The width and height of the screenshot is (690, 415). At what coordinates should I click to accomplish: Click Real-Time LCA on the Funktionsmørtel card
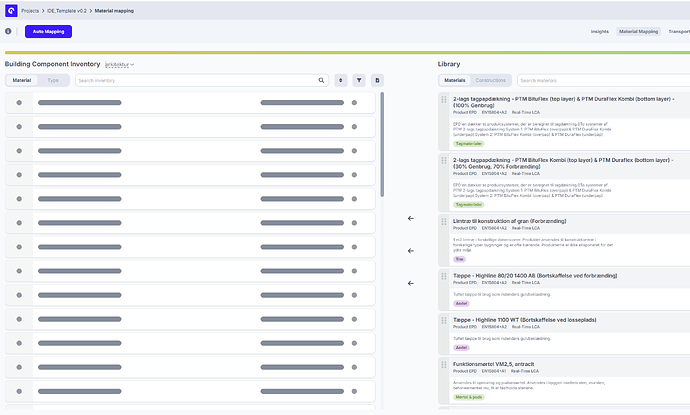(525, 371)
